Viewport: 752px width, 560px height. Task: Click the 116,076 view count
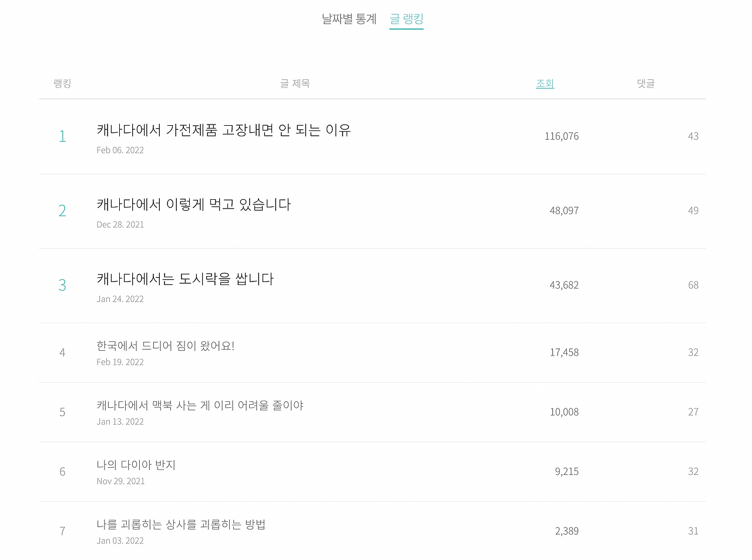pyautogui.click(x=562, y=136)
